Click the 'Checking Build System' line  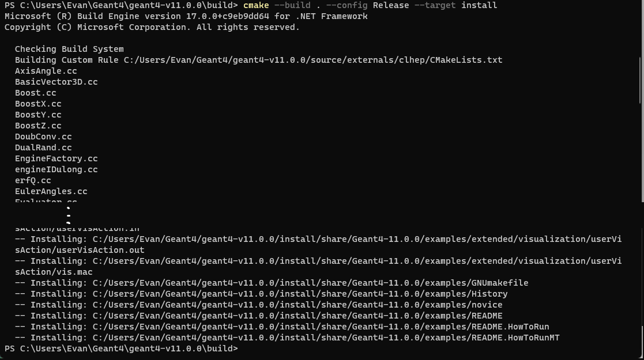pos(69,49)
